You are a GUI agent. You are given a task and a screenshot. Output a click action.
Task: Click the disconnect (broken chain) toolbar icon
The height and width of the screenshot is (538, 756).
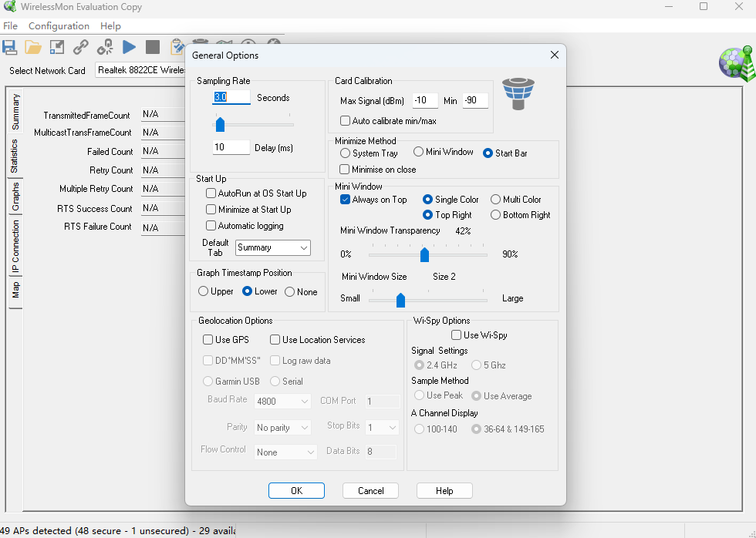click(105, 47)
